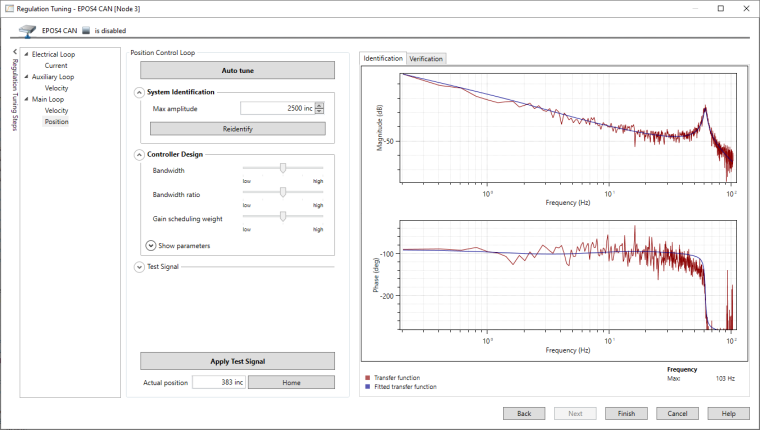Screen dimensions: 760x430
Task: Decrease Max amplitude with the down arrow
Action: (319, 111)
